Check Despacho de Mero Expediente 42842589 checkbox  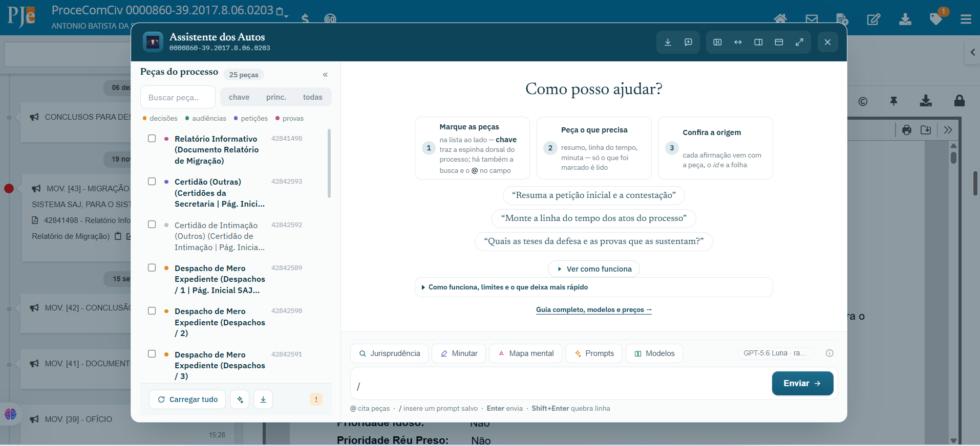152,267
